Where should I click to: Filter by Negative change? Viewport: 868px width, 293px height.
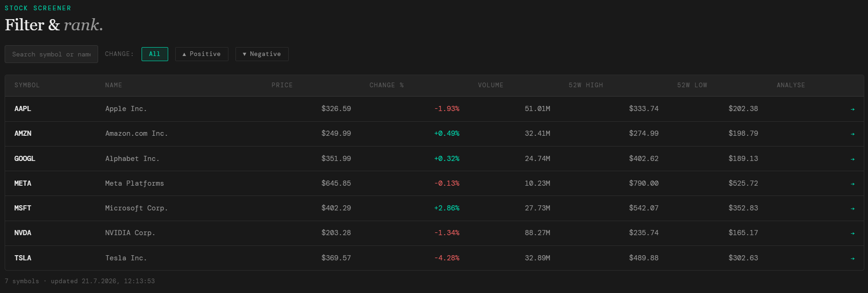(x=262, y=54)
